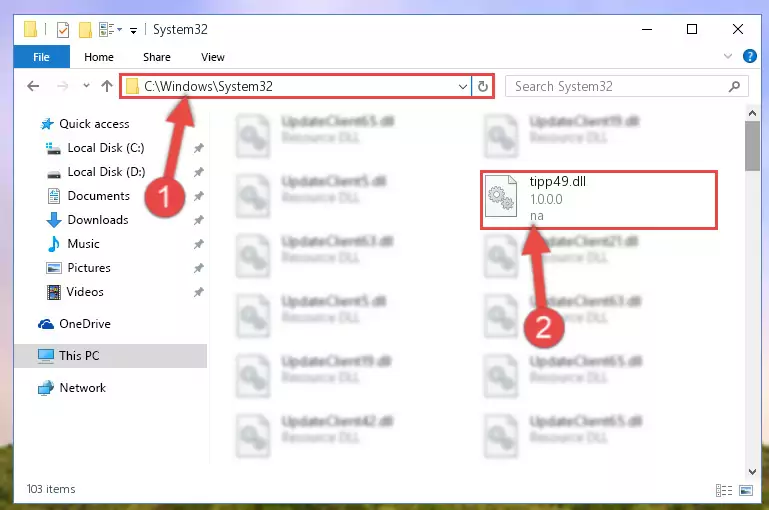Screen dimensions: 769x510
Task: Click the 103 items status text
Action: coord(51,489)
